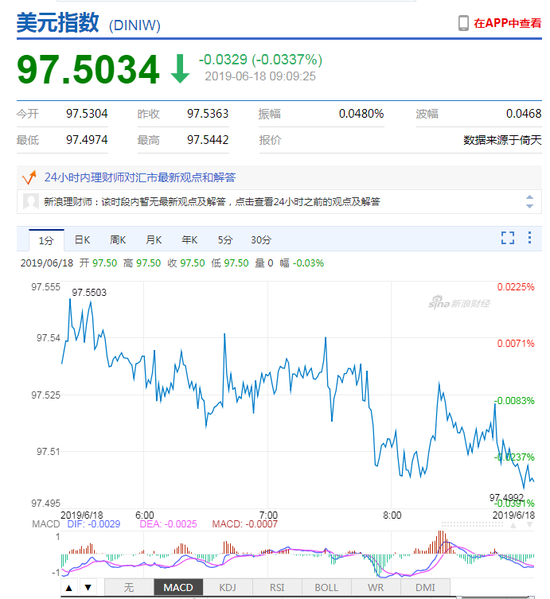550x599 pixels.
Task: Switch to the 月K chart tab
Action: click(x=154, y=240)
